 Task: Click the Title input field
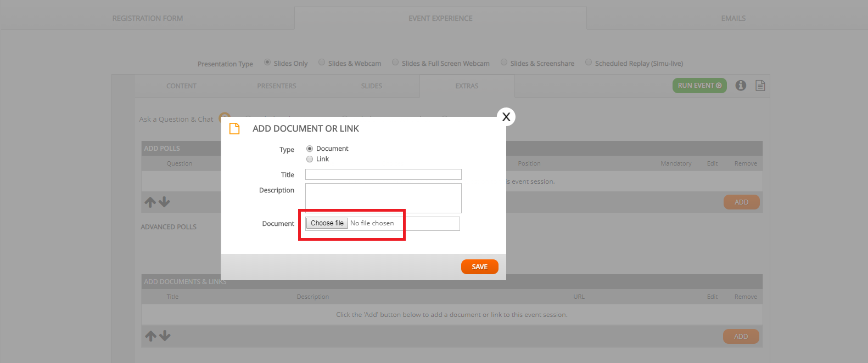click(x=383, y=174)
